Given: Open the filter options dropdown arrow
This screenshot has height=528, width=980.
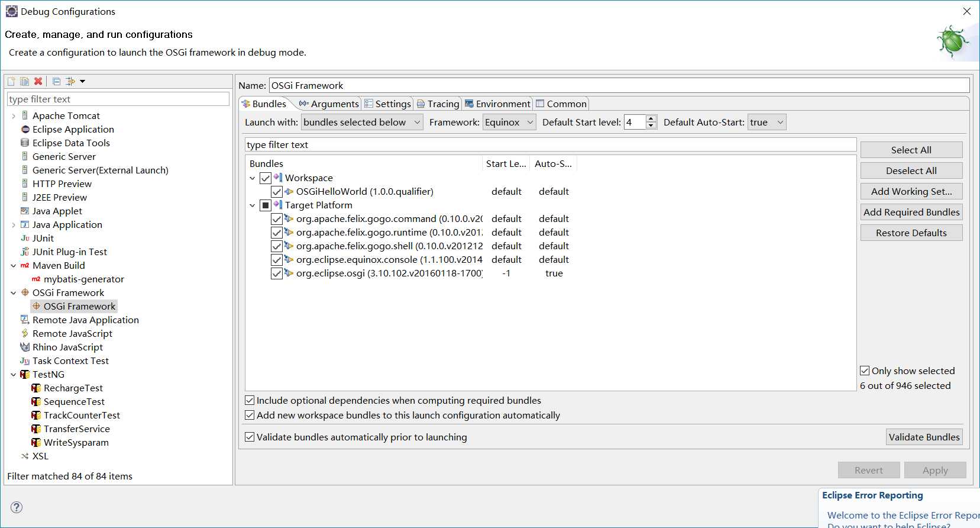Looking at the screenshot, I should (83, 81).
